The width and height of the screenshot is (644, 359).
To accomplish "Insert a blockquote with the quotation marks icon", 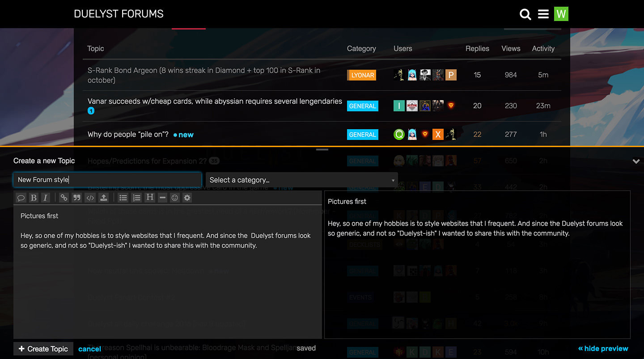I will click(77, 198).
